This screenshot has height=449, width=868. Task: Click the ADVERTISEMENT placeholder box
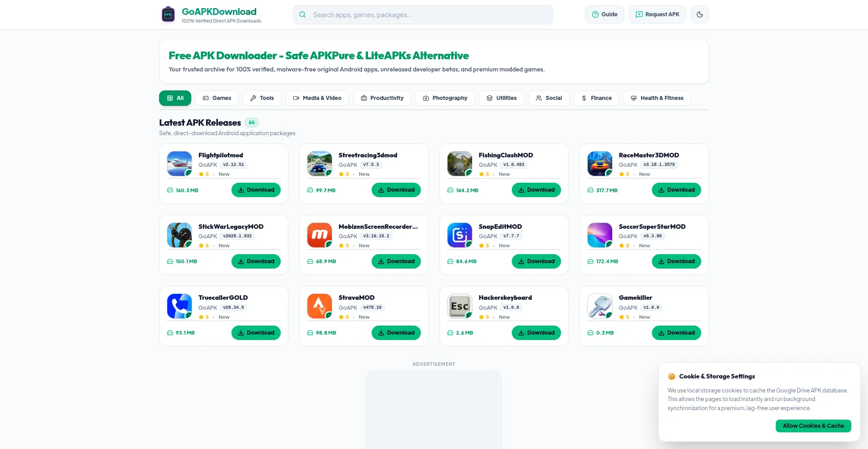(x=434, y=410)
